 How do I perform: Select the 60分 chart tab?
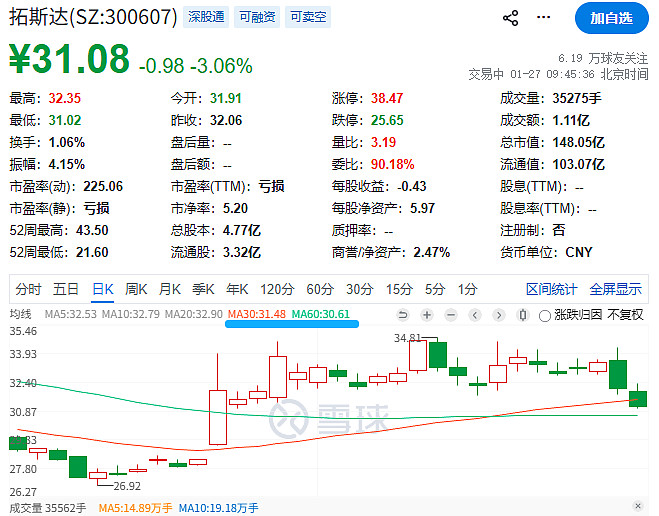[x=320, y=289]
